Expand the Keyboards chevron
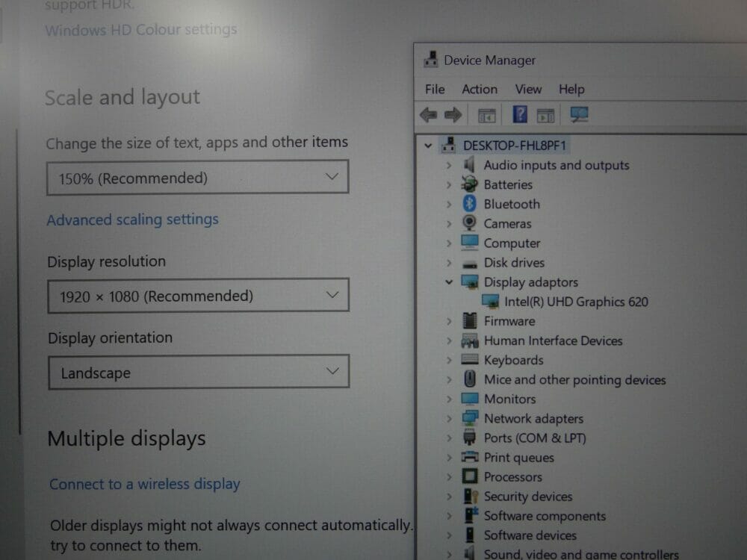This screenshot has width=747, height=560. (x=448, y=361)
